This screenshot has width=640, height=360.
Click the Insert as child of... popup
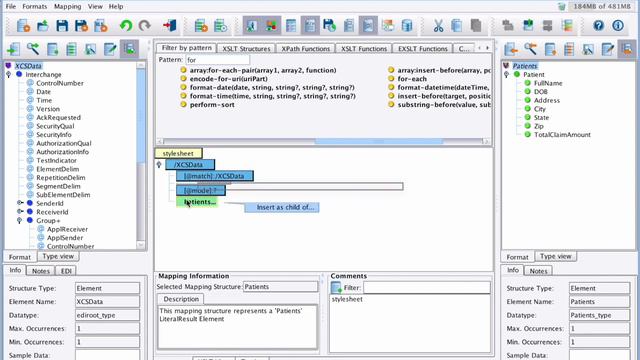(x=282, y=207)
